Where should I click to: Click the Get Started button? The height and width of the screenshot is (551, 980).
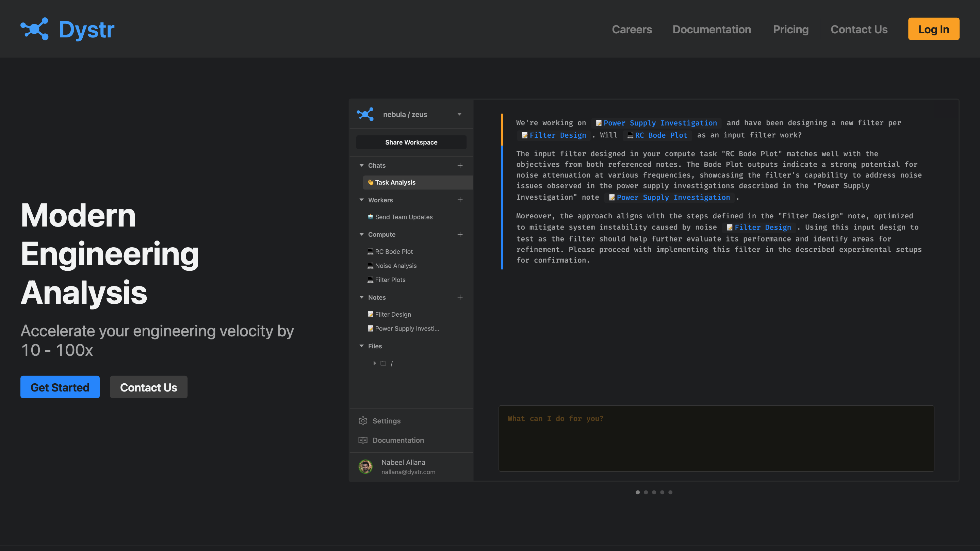60,387
